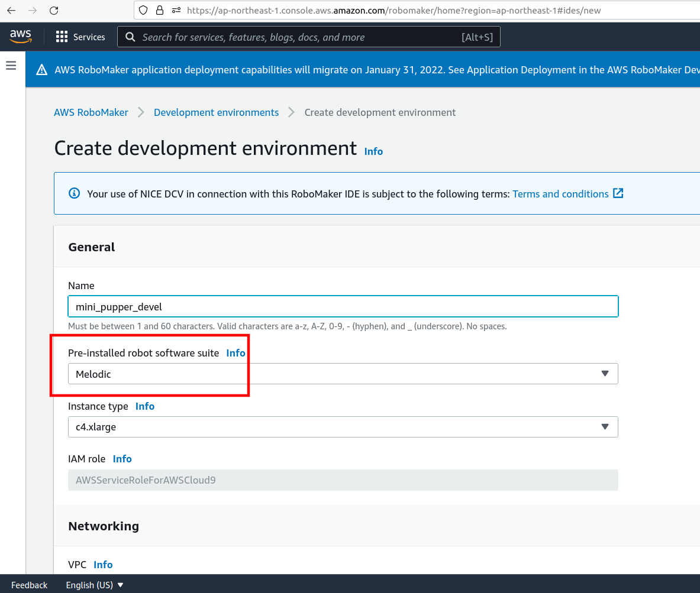This screenshot has height=593, width=700.
Task: Click the Feedback button in footer
Action: 29,585
